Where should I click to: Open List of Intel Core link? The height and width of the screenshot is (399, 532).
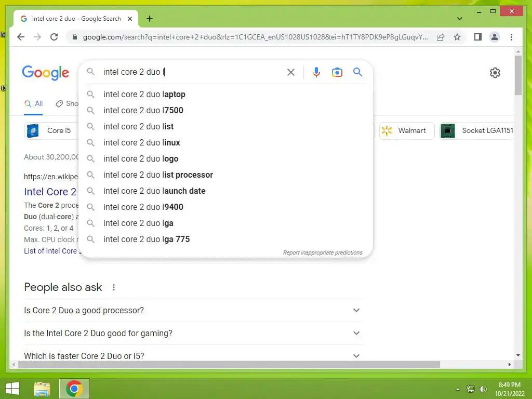pos(52,251)
